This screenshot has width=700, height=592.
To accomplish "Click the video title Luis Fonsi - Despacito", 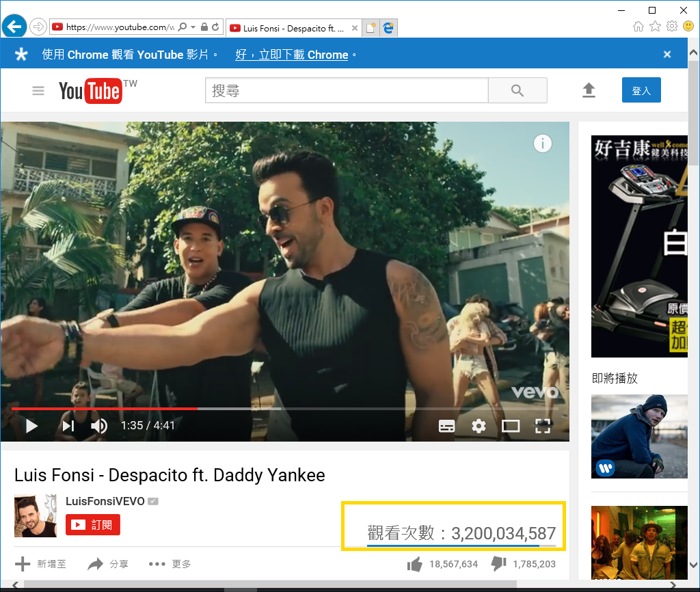I will (x=170, y=475).
